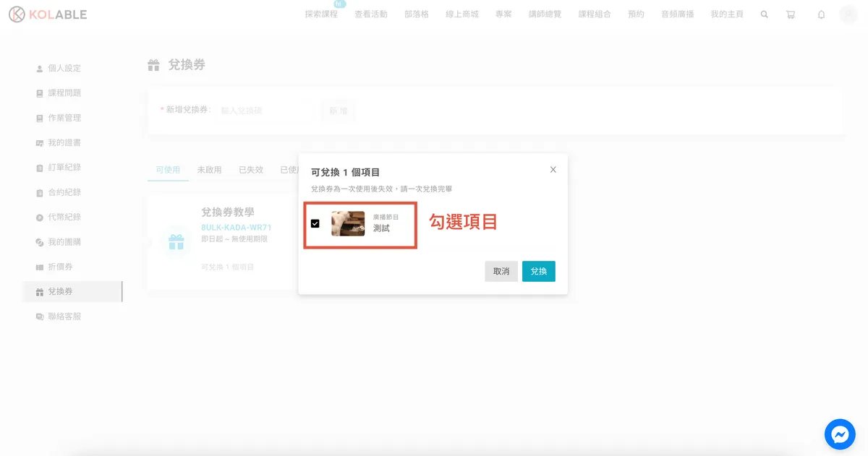
Task: Click the gift icon on the voucher card
Action: tap(176, 242)
